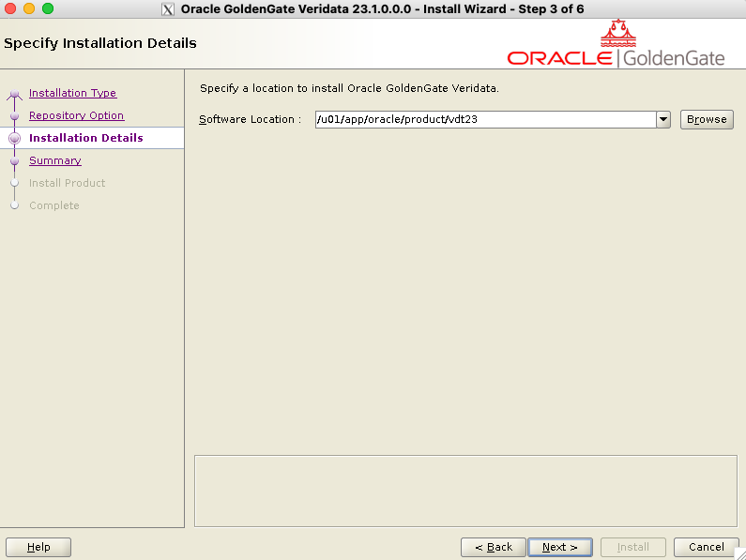Select the Installation Details step label
The height and width of the screenshot is (560, 746).
(85, 138)
